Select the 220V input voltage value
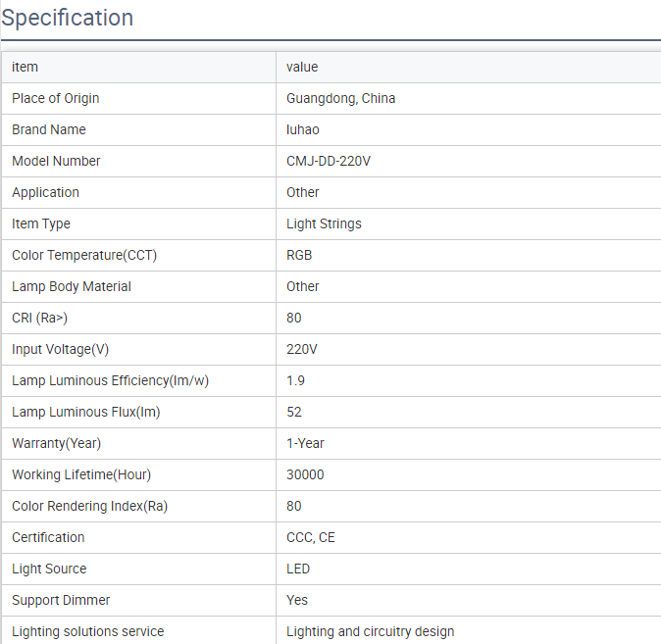The width and height of the screenshot is (661, 644). point(301,349)
